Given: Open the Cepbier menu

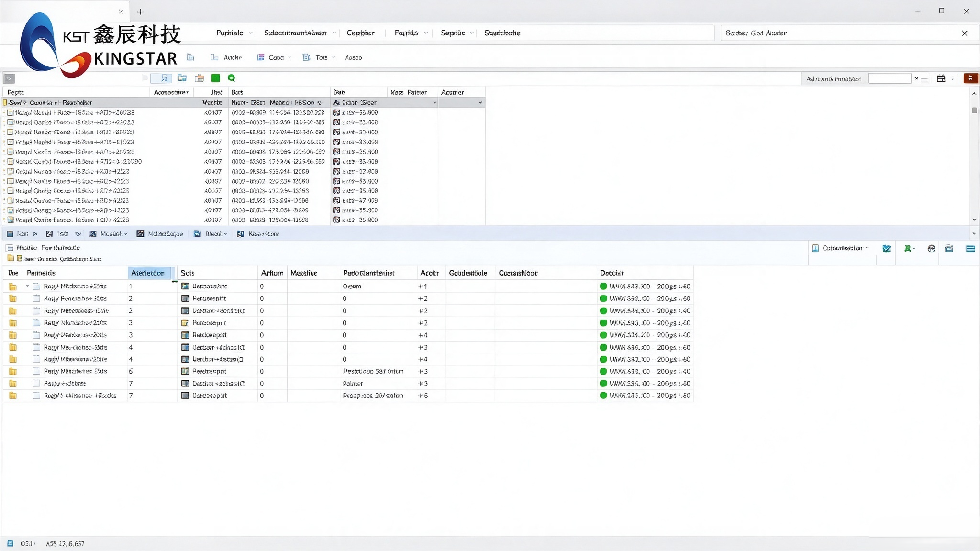Looking at the screenshot, I should [360, 33].
